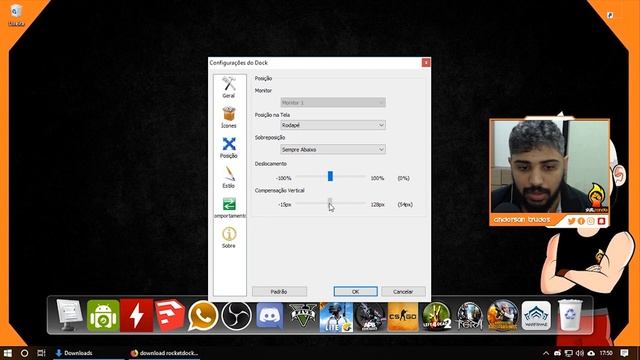This screenshot has width=640, height=360.
Task: Open the Windows Start menu
Action: [7, 353]
